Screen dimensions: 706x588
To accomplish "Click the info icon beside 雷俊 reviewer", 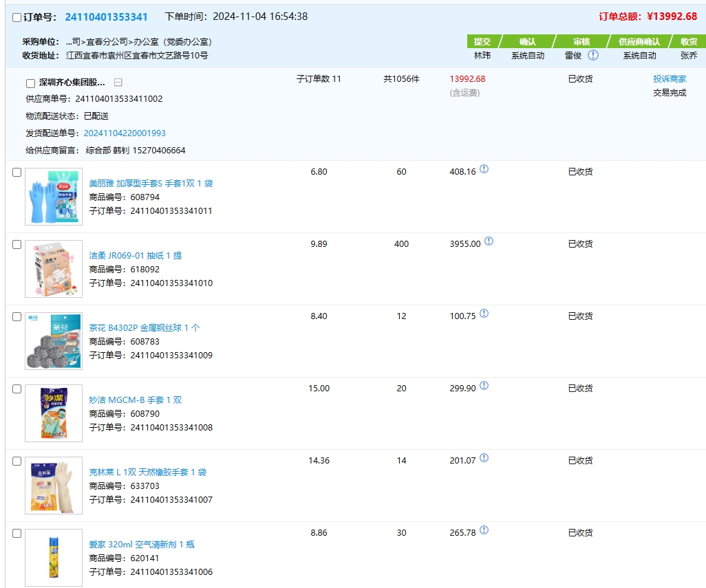I will pyautogui.click(x=593, y=55).
